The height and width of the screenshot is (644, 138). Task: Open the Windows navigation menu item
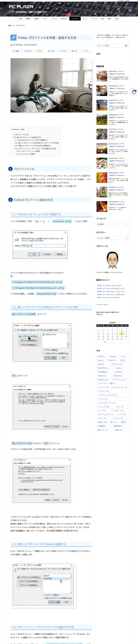(64, 19)
